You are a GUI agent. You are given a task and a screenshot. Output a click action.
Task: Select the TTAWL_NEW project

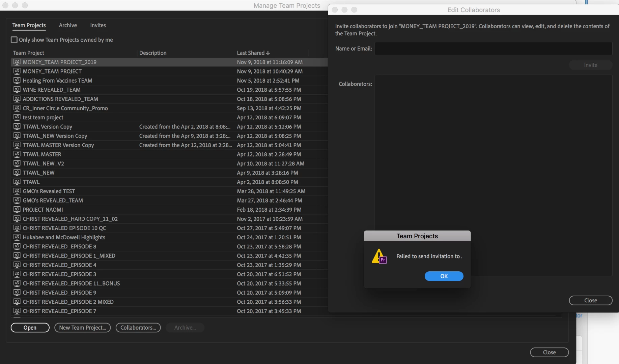tap(169, 173)
